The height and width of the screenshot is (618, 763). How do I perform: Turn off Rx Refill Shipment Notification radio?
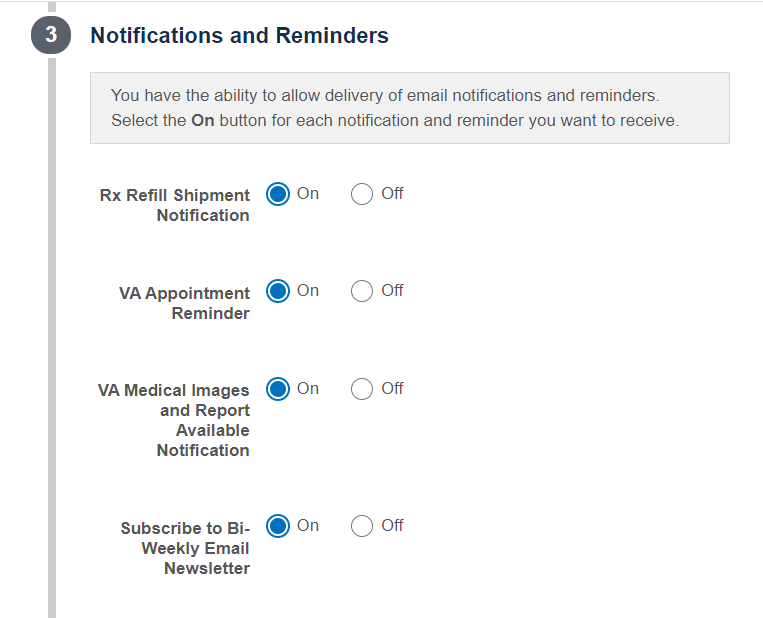tap(362, 194)
